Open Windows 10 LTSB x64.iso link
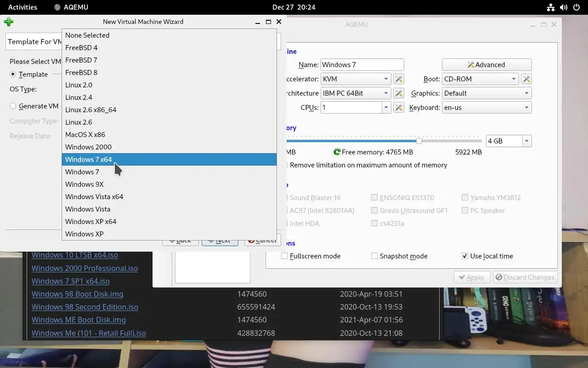The image size is (588, 368). (x=75, y=255)
